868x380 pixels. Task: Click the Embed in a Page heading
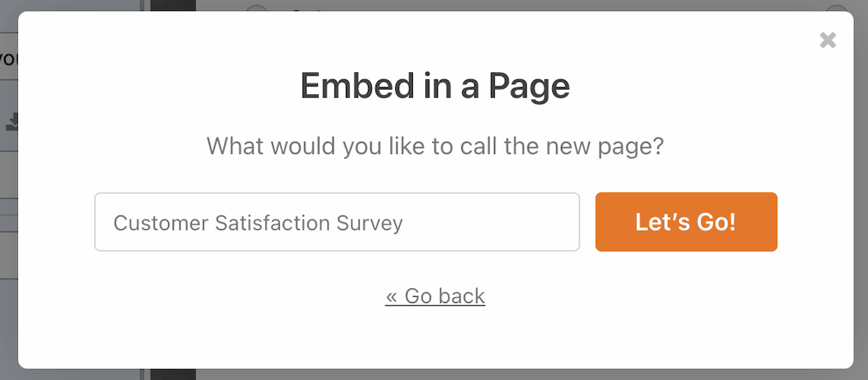[435, 87]
